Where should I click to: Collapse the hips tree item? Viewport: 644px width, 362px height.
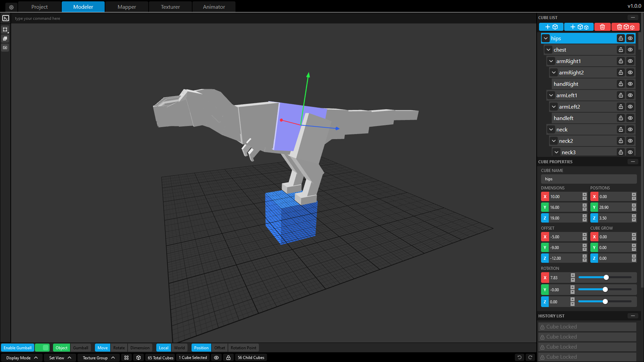545,38
